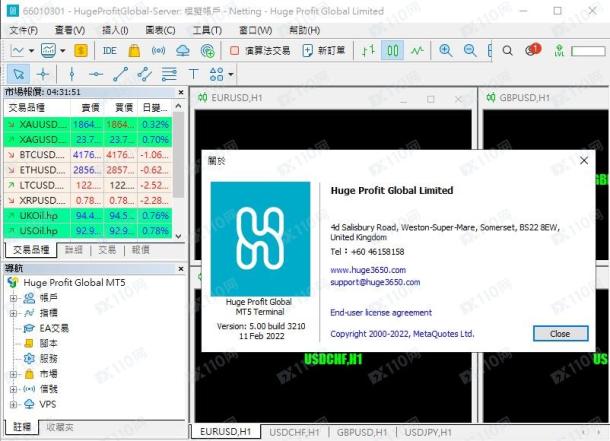Select the Fibonacci retracement tool

click(169, 74)
